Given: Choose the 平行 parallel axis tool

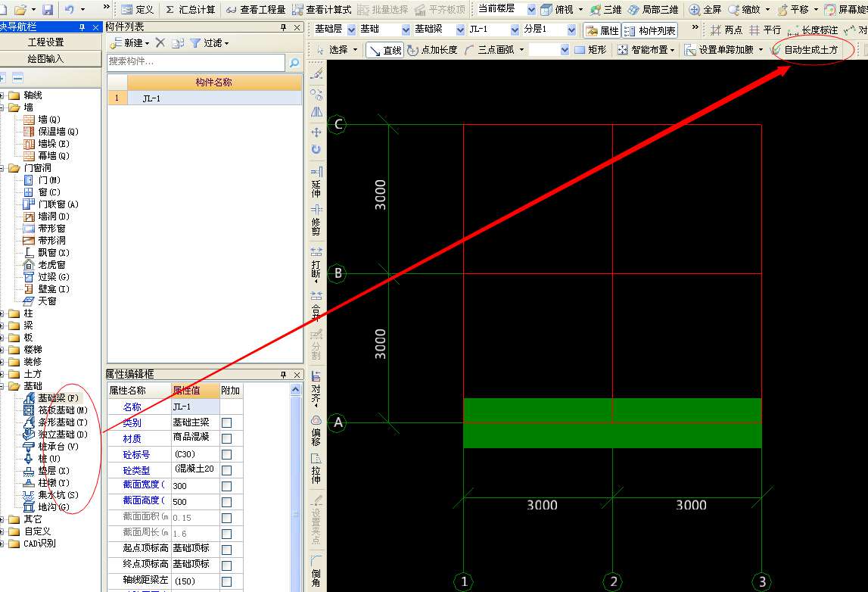Looking at the screenshot, I should (764, 30).
